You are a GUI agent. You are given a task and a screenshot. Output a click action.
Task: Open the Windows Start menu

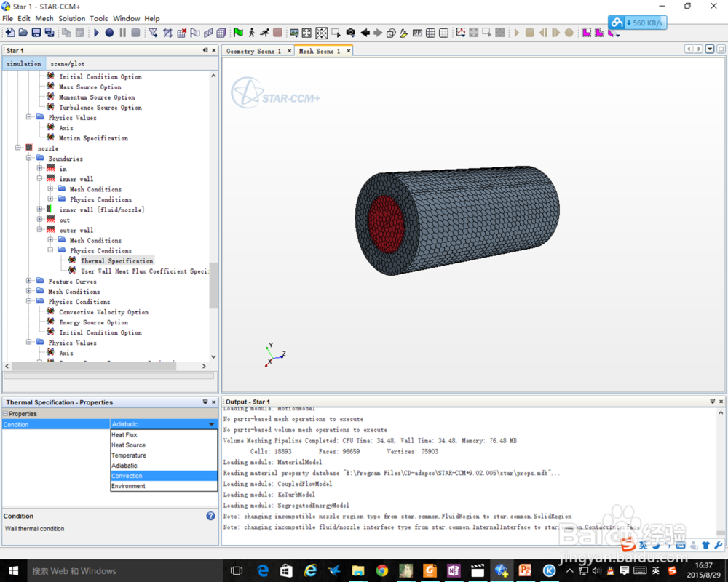point(13,571)
